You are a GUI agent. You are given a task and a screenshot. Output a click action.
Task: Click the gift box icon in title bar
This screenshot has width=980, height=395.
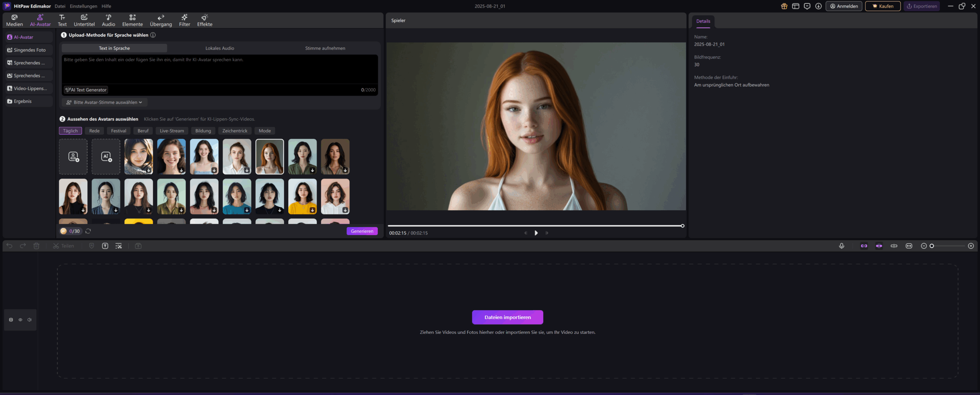pyautogui.click(x=784, y=6)
